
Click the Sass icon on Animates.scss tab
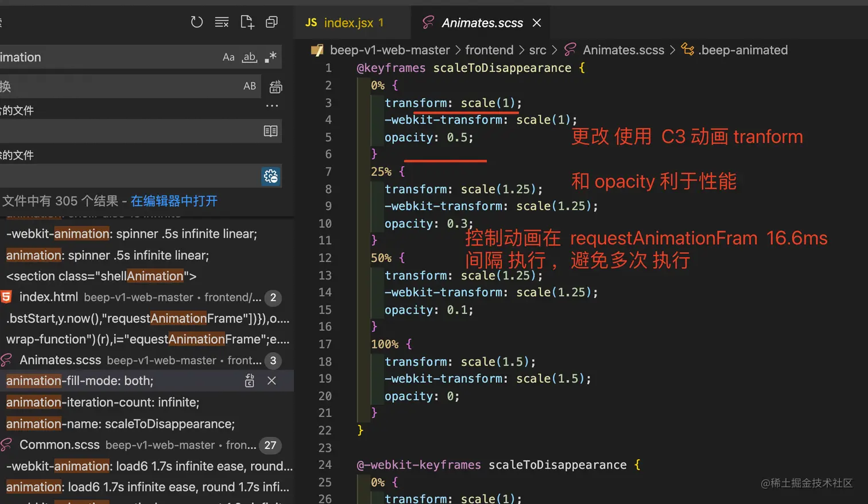428,23
